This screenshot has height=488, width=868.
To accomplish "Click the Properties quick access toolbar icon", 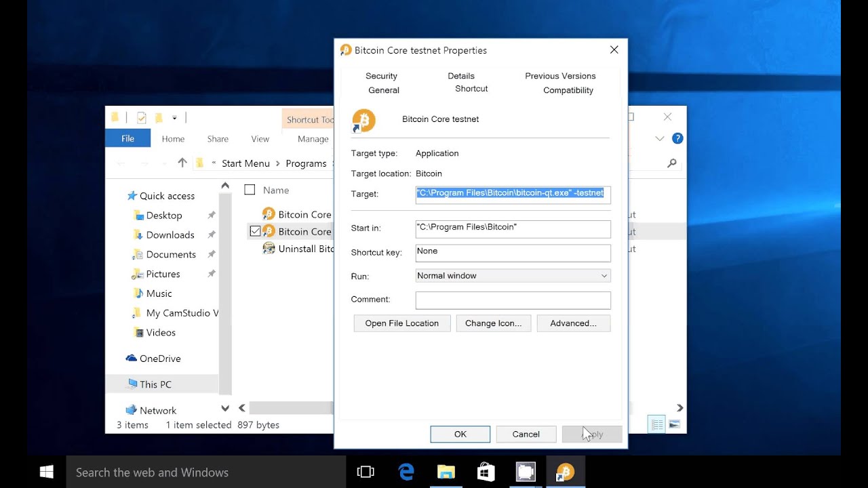I will 142,118.
